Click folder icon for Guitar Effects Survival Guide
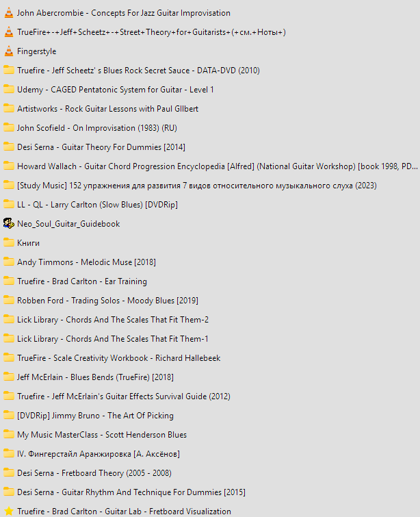The width and height of the screenshot is (420, 517). [x=9, y=396]
